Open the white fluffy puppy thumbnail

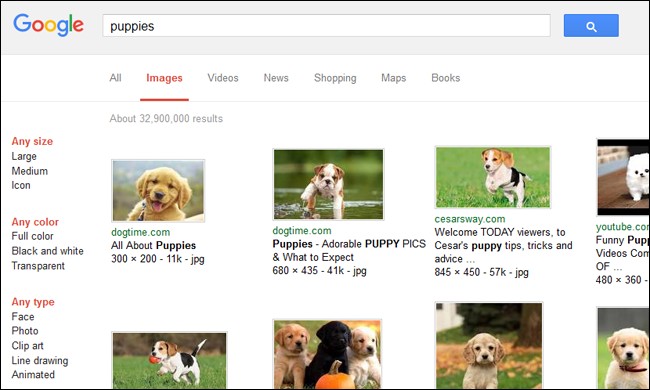[x=623, y=177]
